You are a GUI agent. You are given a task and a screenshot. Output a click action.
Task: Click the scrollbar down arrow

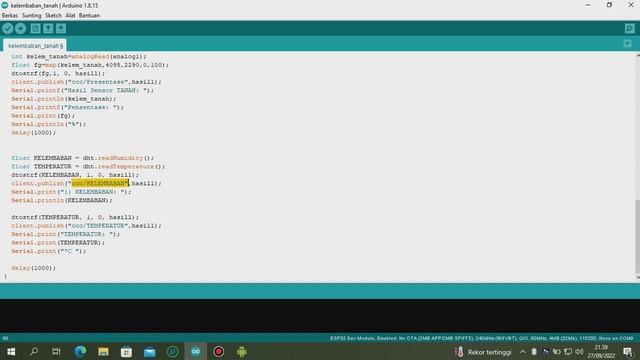638,278
